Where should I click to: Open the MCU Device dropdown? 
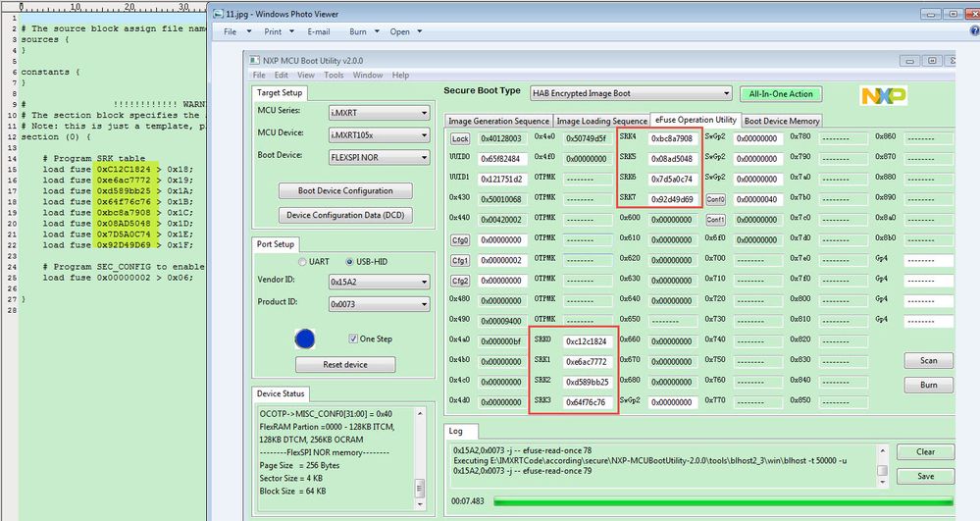(380, 135)
